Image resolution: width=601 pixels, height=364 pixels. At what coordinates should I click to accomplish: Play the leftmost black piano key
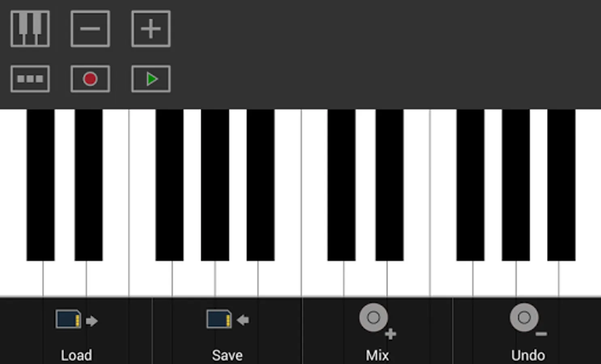coord(40,185)
